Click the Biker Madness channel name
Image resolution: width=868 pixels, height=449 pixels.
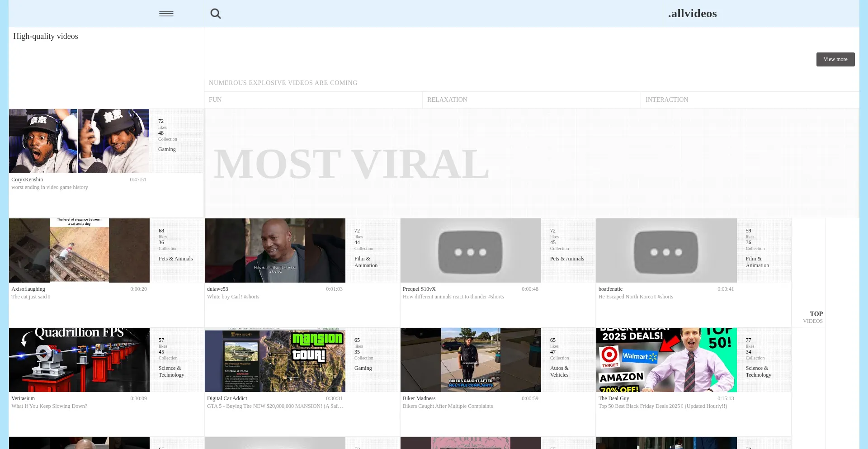(x=419, y=398)
